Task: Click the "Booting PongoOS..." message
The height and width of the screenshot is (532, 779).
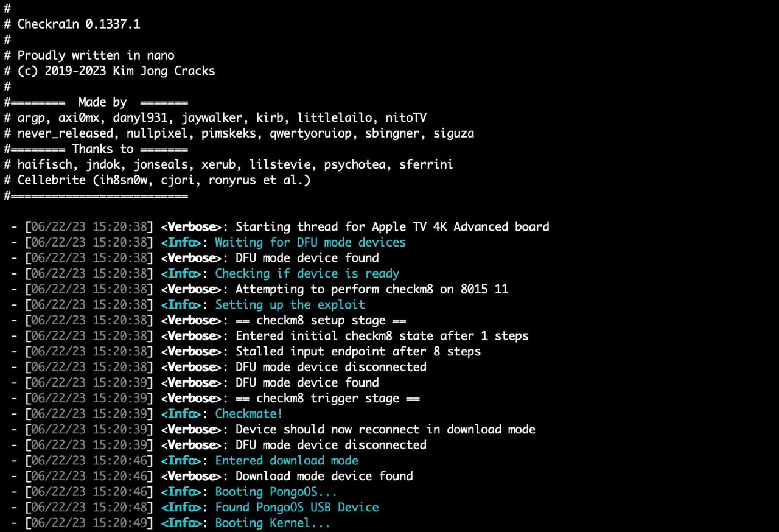Action: pos(276,492)
